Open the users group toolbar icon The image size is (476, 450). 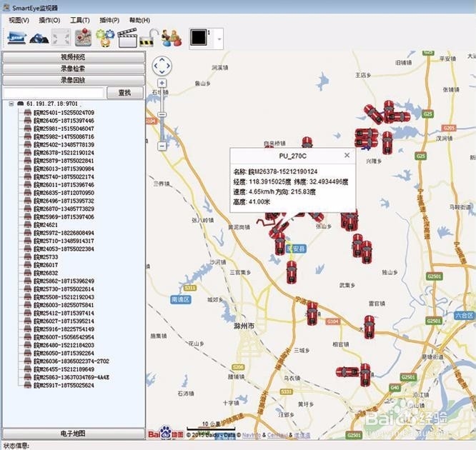tap(172, 38)
